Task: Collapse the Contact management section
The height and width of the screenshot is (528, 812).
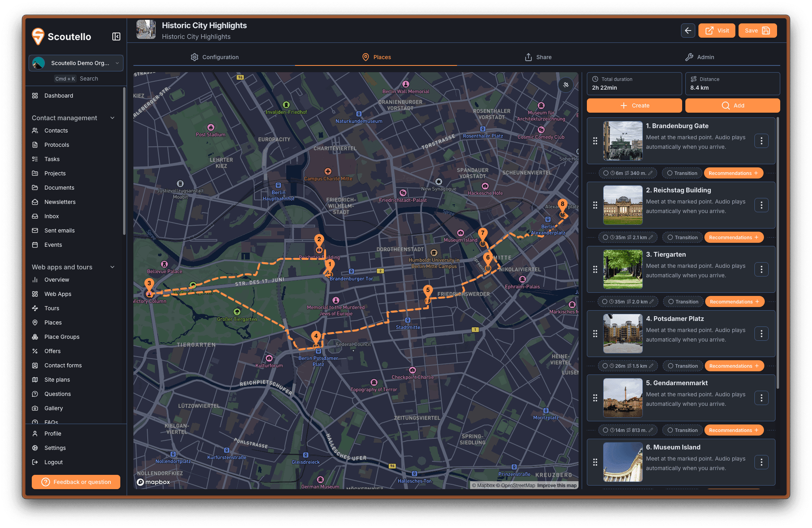Action: pyautogui.click(x=112, y=118)
